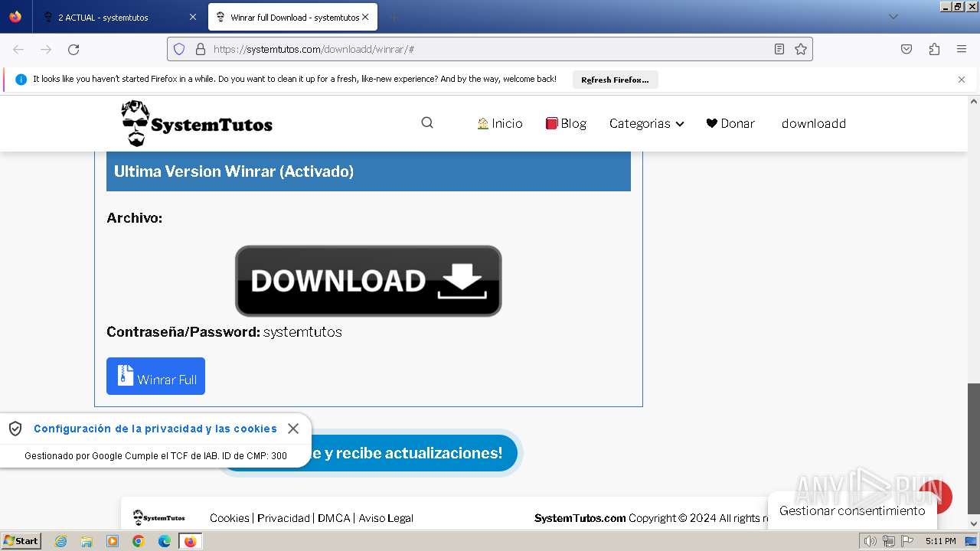The image size is (980, 551).
Task: Focus the URL address bar
Action: (490, 49)
